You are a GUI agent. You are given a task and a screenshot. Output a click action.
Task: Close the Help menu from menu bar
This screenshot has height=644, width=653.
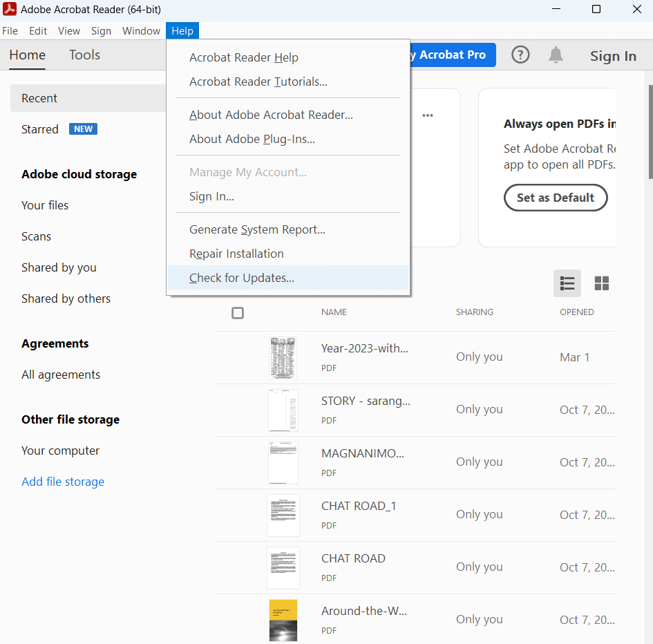(182, 31)
